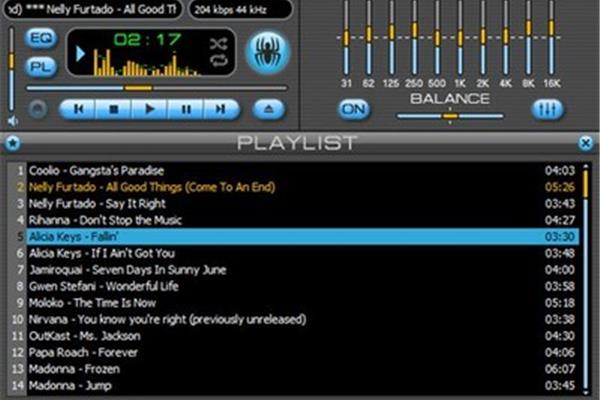Adjust the 500 Hz equalizer band
Image resolution: width=600 pixels, height=400 pixels.
(x=437, y=38)
